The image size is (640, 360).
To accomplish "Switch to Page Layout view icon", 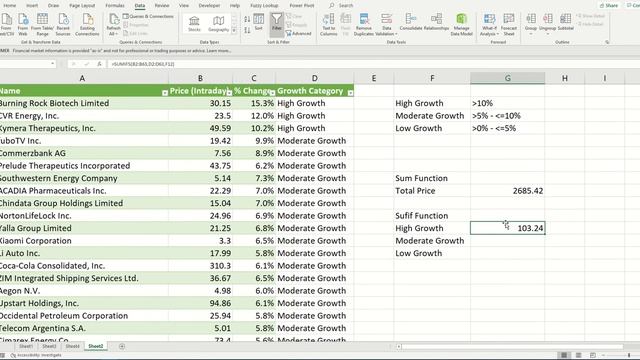I will [x=578, y=355].
